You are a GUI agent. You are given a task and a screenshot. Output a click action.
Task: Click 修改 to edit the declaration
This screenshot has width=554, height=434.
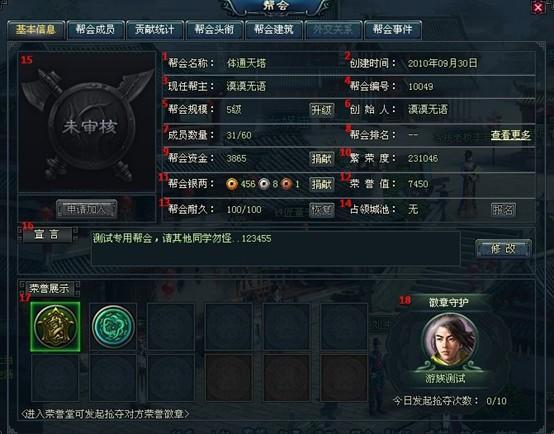(503, 249)
